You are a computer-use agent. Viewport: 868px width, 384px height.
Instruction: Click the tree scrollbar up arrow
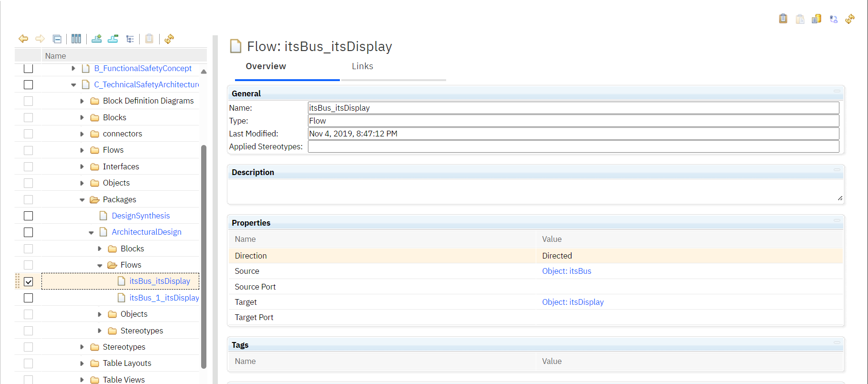[204, 72]
